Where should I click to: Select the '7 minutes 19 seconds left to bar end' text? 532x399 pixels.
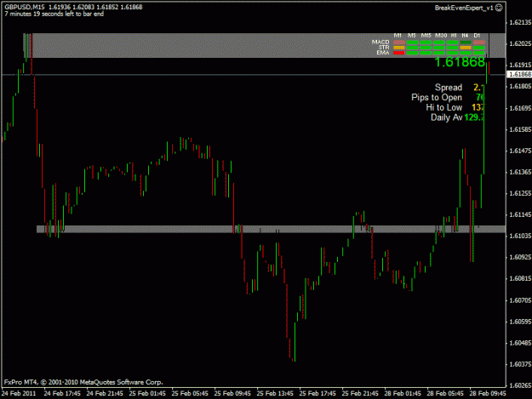tap(54, 14)
